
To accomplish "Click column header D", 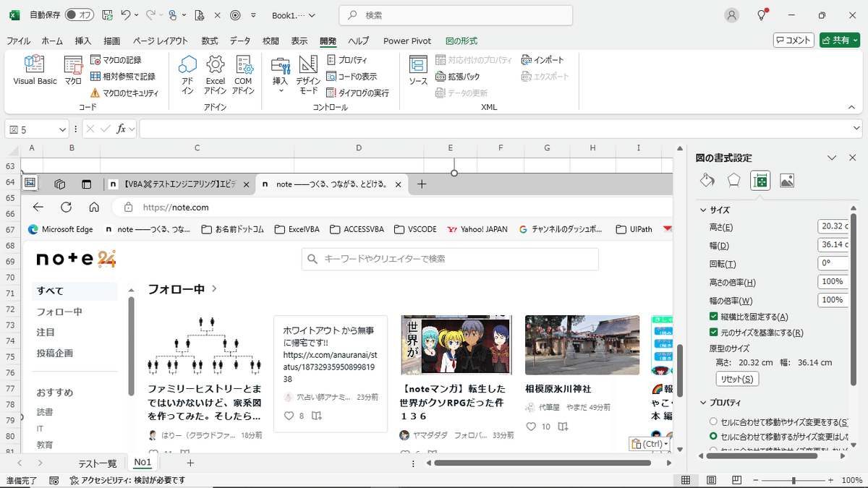I will 359,148.
